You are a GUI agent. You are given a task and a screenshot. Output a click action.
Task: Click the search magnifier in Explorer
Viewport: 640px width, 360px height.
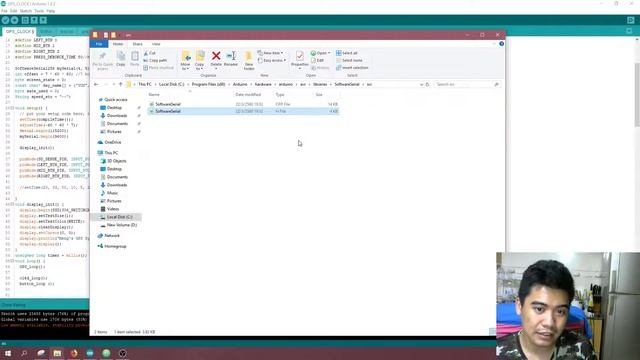pyautogui.click(x=496, y=84)
